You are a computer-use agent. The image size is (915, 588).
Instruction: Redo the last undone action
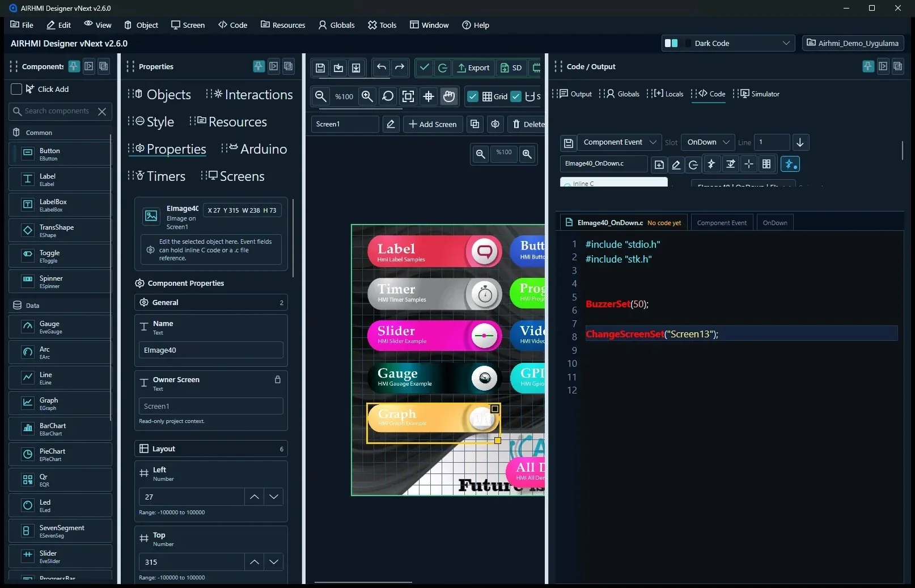coord(400,68)
